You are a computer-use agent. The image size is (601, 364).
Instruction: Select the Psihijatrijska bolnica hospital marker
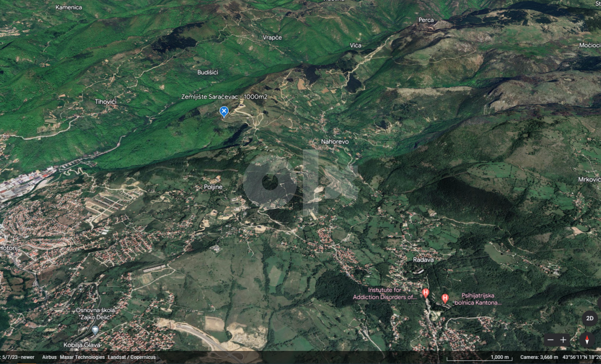click(x=445, y=298)
